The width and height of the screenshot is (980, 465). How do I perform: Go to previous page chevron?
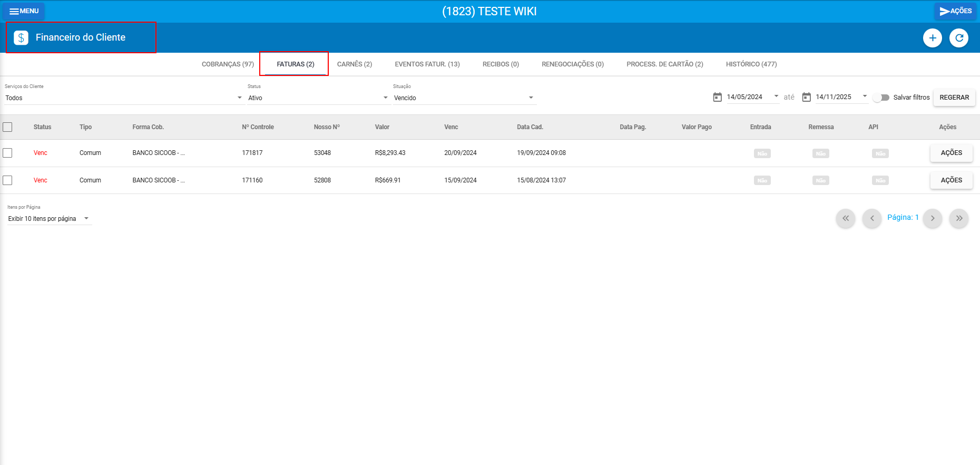872,218
